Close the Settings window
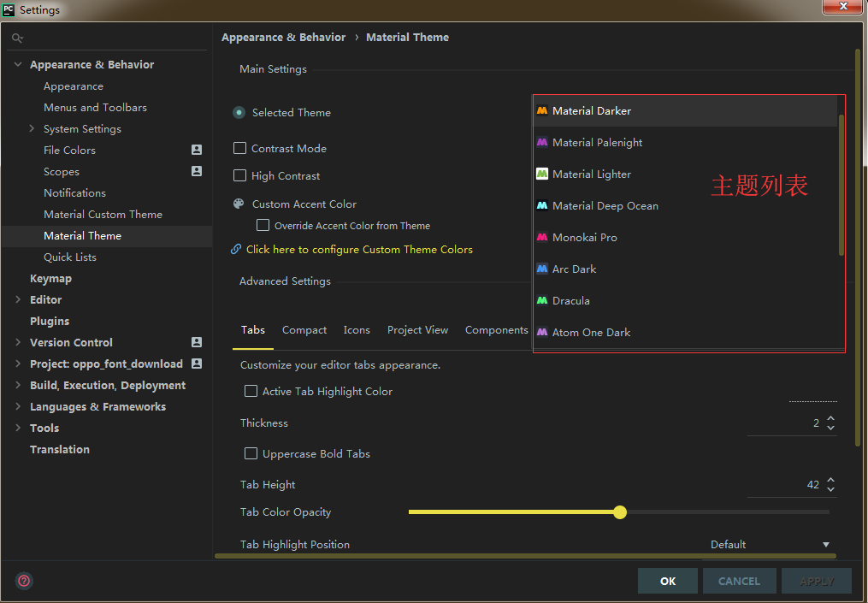This screenshot has height=603, width=868. pyautogui.click(x=842, y=6)
